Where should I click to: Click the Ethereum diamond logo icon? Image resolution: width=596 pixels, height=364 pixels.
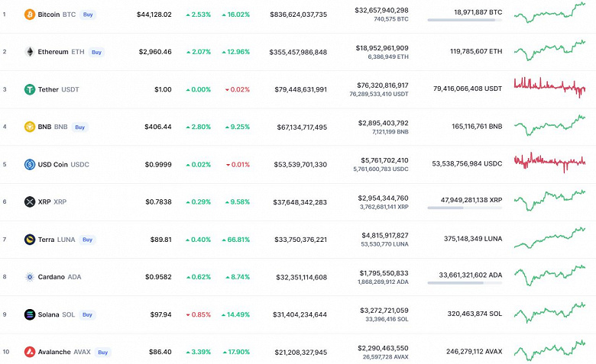[x=30, y=52]
